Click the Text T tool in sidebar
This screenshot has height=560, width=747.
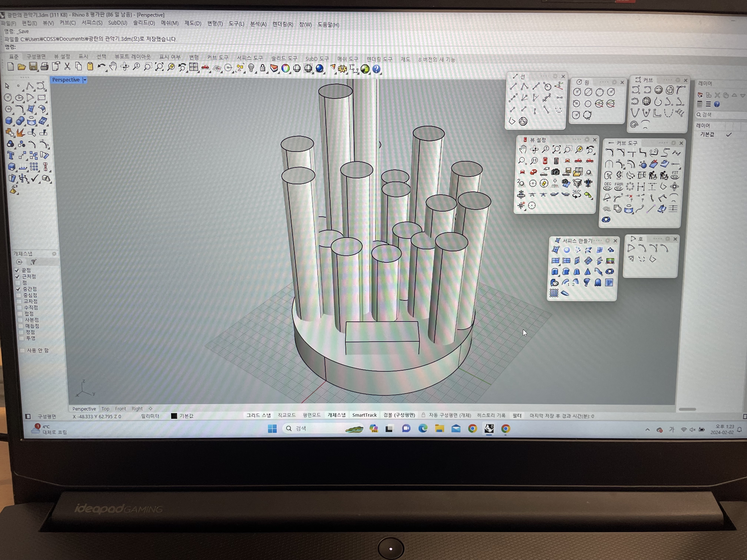[x=11, y=155]
